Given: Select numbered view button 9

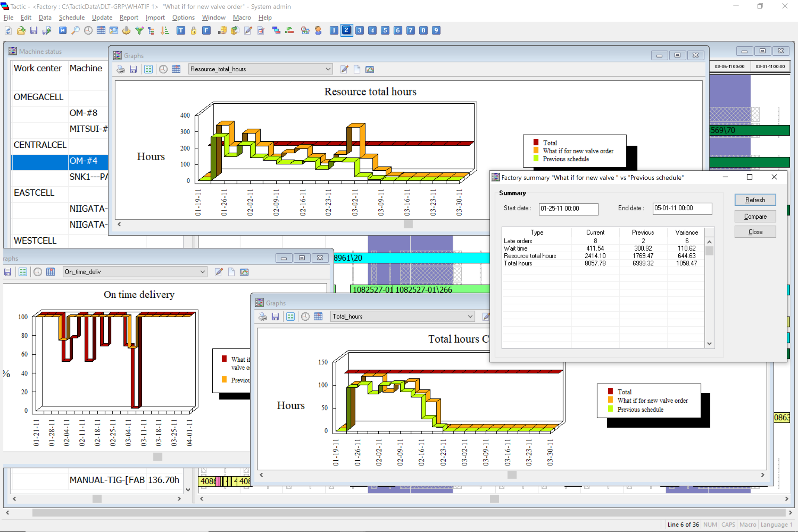Looking at the screenshot, I should [436, 30].
